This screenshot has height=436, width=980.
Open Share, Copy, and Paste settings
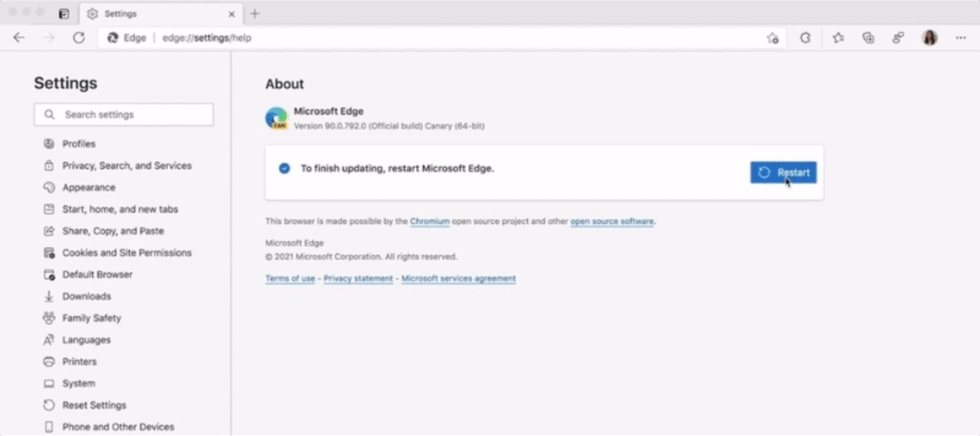[x=113, y=231]
